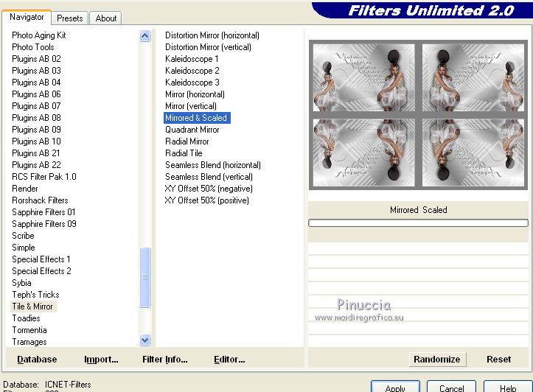533x392 pixels.
Task: Select Plugins AB 09 category
Action: point(36,130)
